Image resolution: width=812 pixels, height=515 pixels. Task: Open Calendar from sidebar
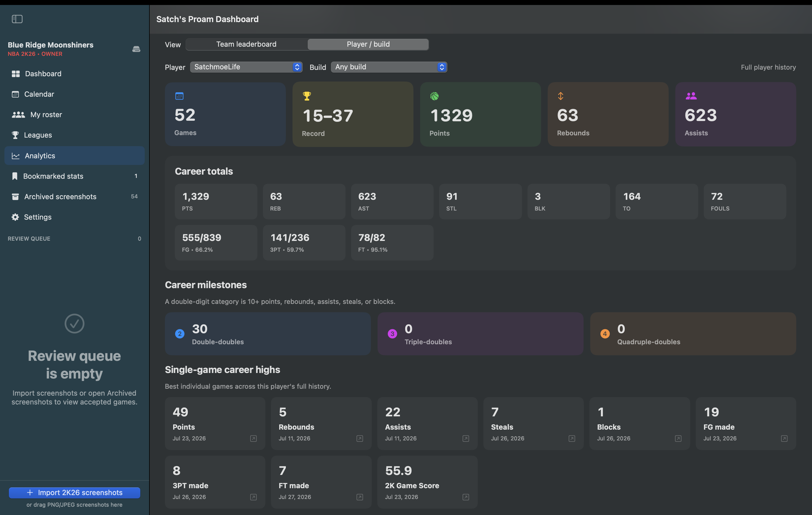coord(75,94)
